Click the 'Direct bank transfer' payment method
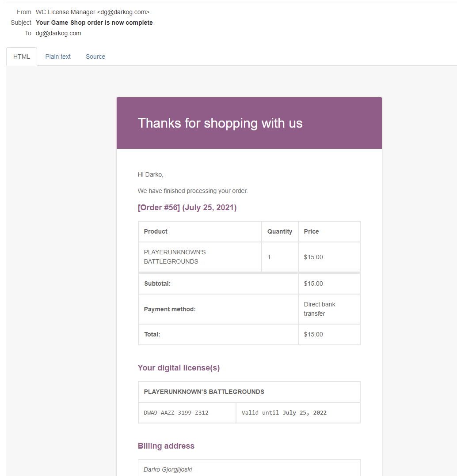This screenshot has height=476, width=457. point(320,309)
